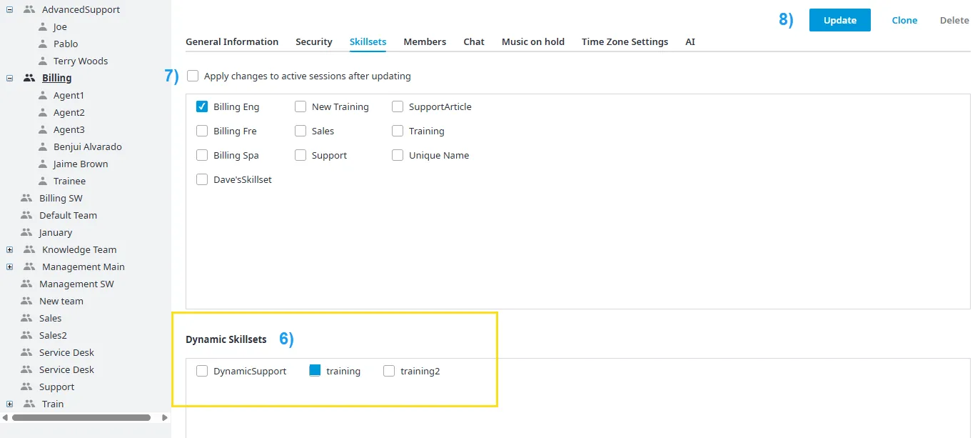Select the Knowledge Team group icon
Screen dimensions: 980x438
tap(29, 249)
